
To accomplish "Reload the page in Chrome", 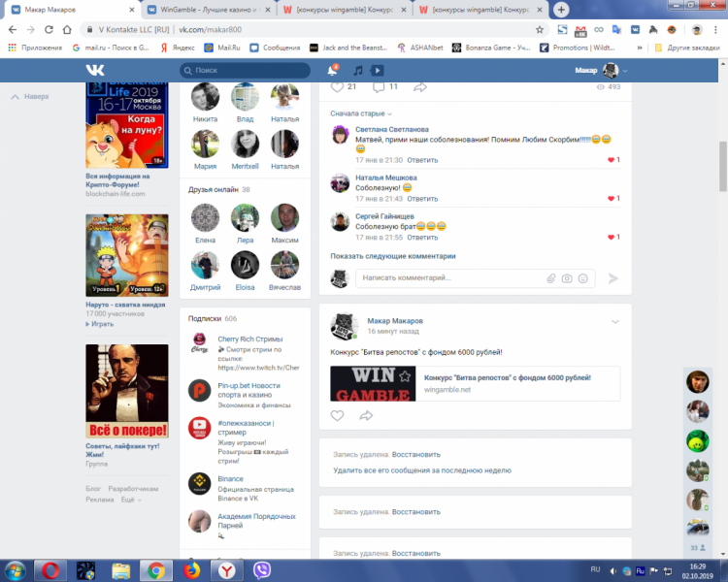I will [x=49, y=30].
